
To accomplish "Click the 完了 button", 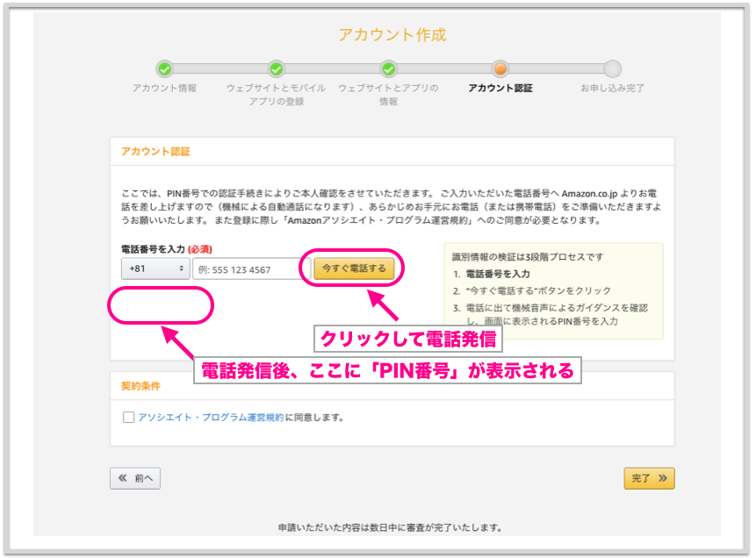I will click(649, 478).
